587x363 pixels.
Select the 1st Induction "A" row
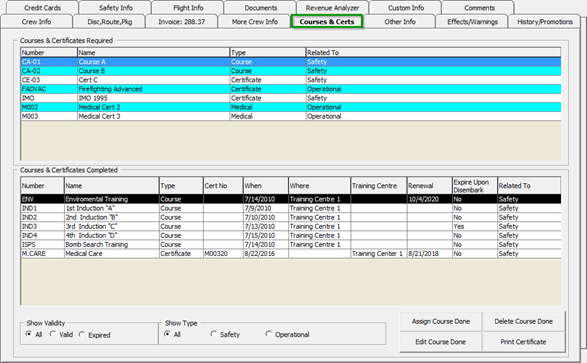(291, 208)
